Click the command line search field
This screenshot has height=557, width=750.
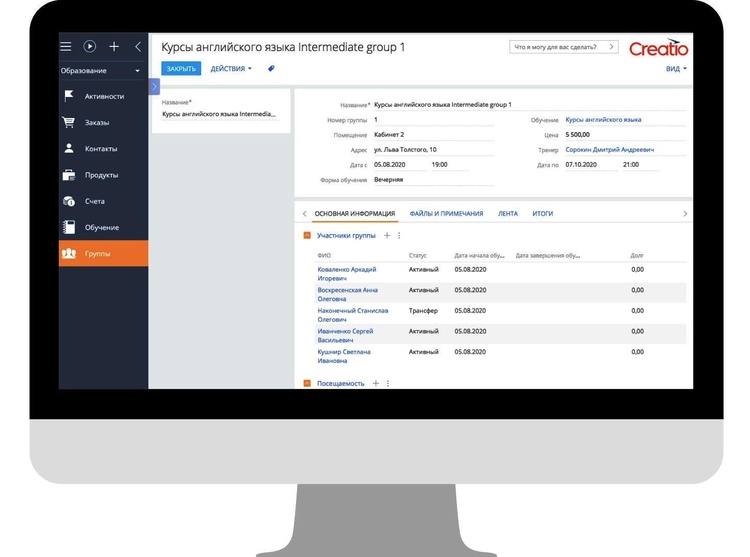tap(563, 47)
